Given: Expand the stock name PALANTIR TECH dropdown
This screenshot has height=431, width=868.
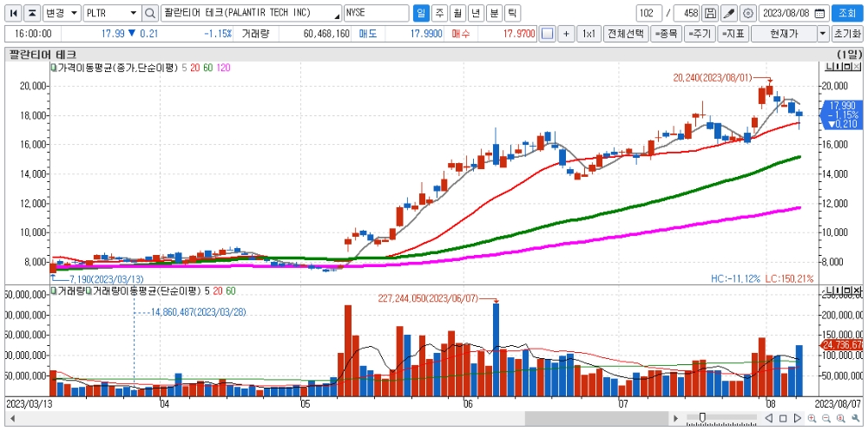Looking at the screenshot, I should (338, 15).
